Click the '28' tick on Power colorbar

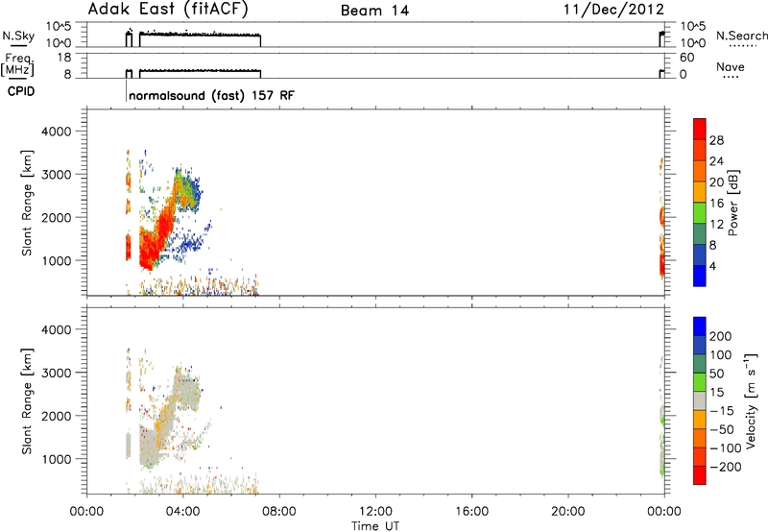716,140
